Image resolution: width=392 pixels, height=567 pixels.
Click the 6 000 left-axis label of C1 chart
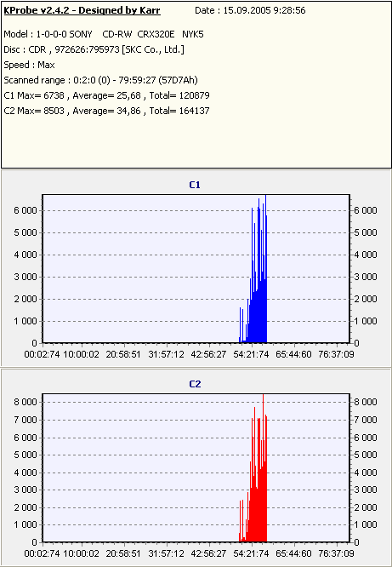click(26, 211)
